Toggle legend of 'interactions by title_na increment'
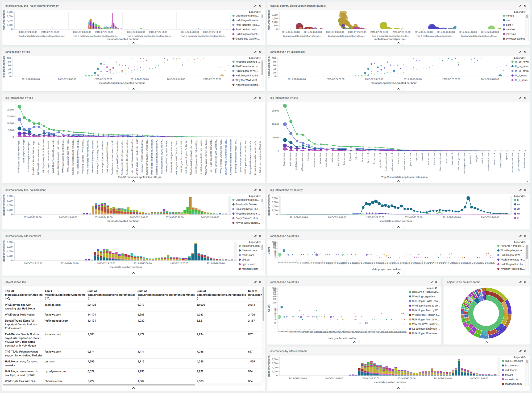The height and width of the screenshot is (393, 532). coord(255,196)
